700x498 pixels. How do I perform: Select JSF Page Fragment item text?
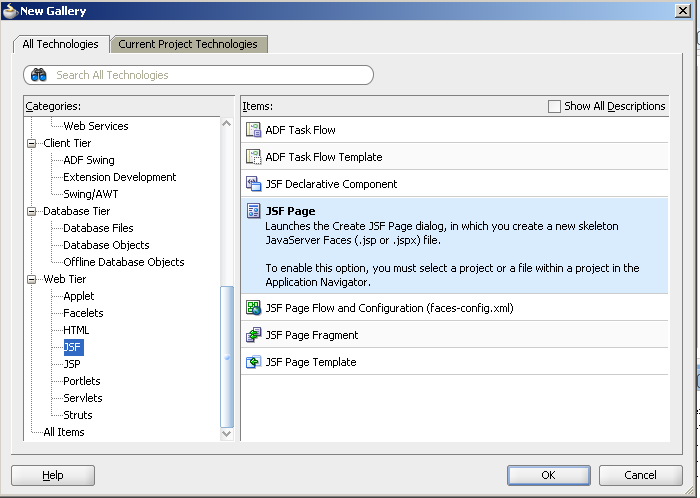pyautogui.click(x=312, y=335)
